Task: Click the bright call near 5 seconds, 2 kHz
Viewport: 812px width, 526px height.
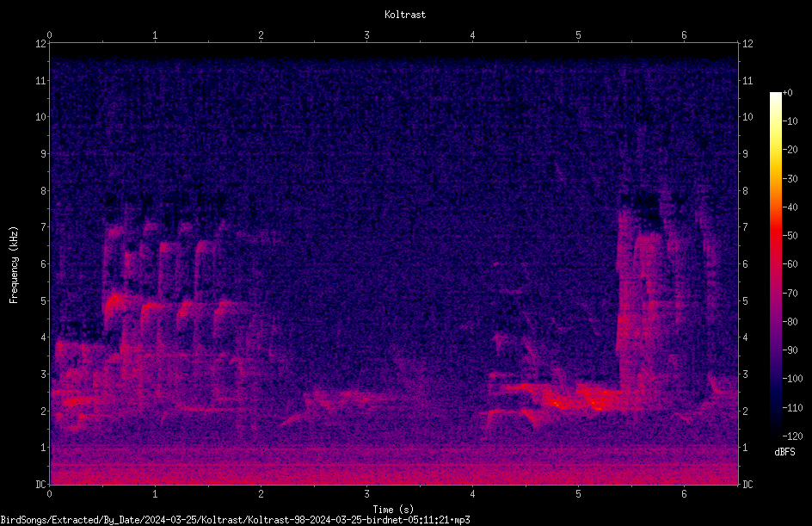Action: click(595, 402)
